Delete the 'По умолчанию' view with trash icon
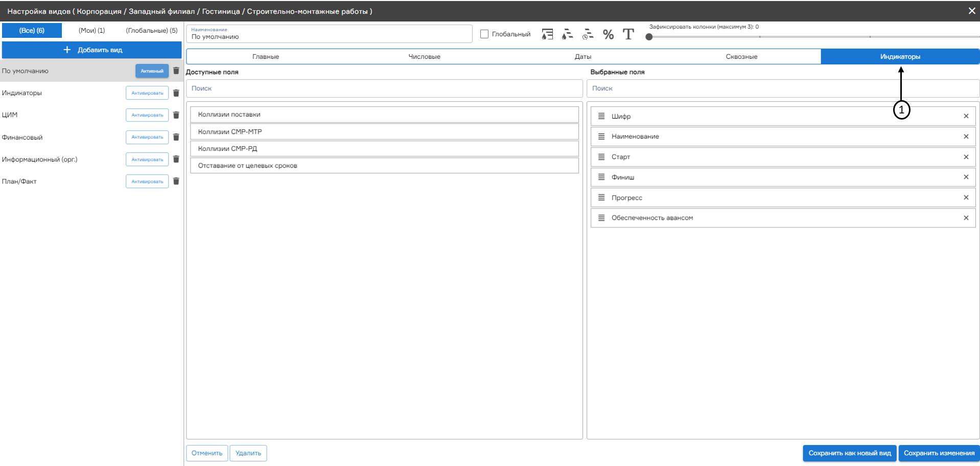Viewport: 980px width, 466px height. point(176,71)
